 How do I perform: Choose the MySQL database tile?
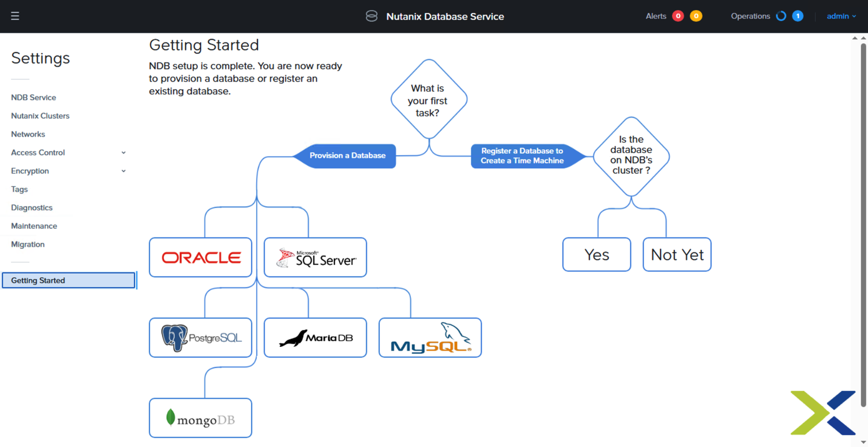(430, 338)
